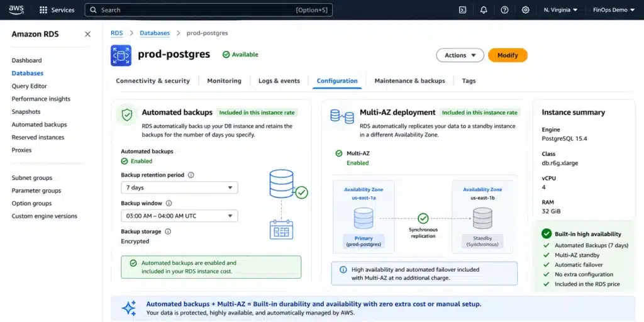Open Databases in the sidebar
This screenshot has height=322, width=644.
click(28, 73)
